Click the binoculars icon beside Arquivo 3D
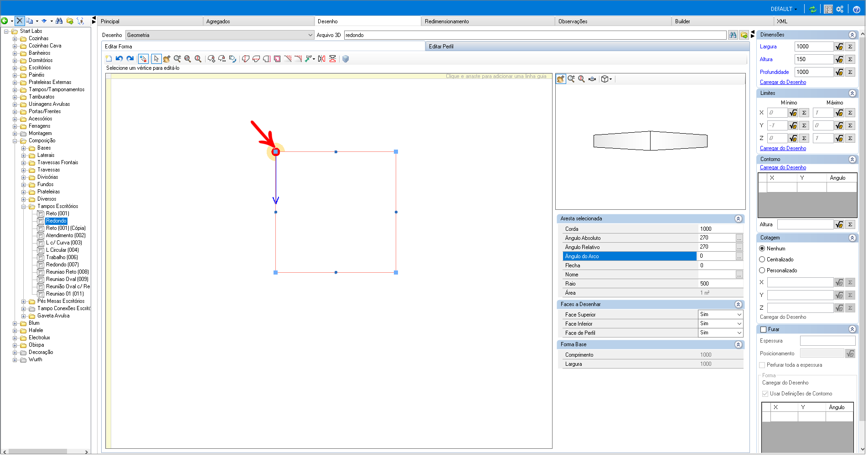 (x=733, y=35)
